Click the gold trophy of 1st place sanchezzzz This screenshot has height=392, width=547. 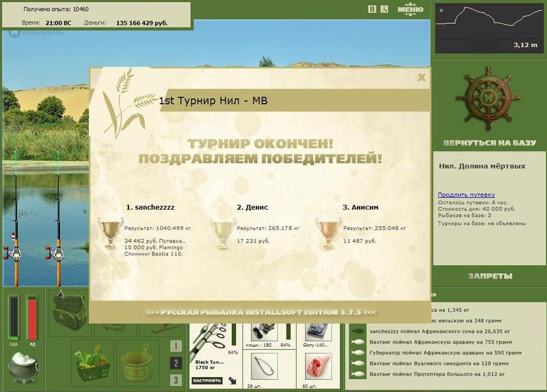(x=110, y=233)
